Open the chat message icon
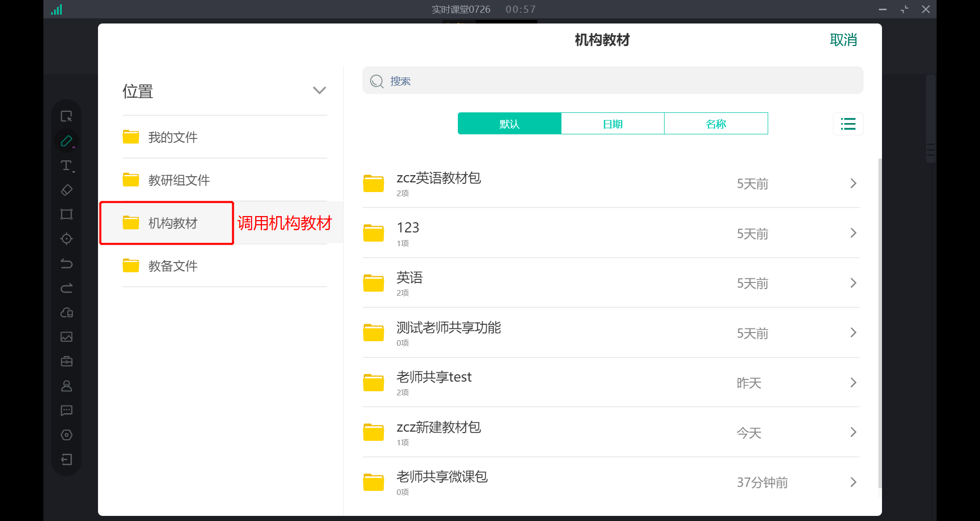This screenshot has height=521, width=980. (66, 411)
